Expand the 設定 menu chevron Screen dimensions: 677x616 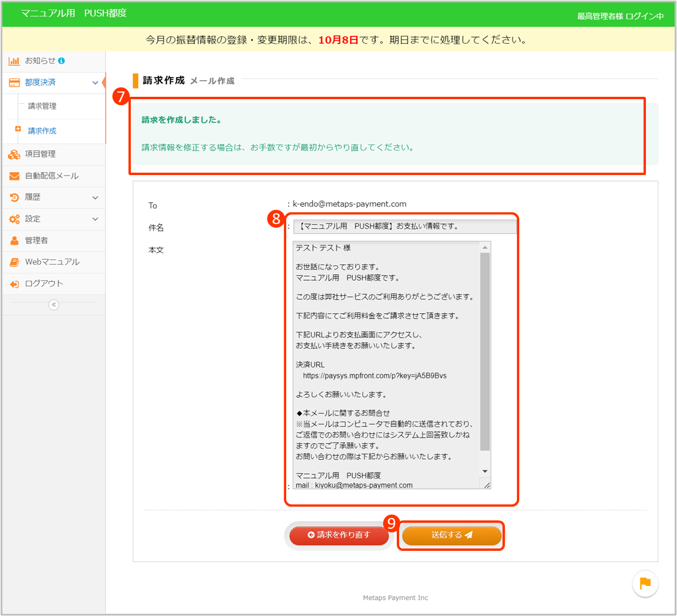click(x=95, y=219)
